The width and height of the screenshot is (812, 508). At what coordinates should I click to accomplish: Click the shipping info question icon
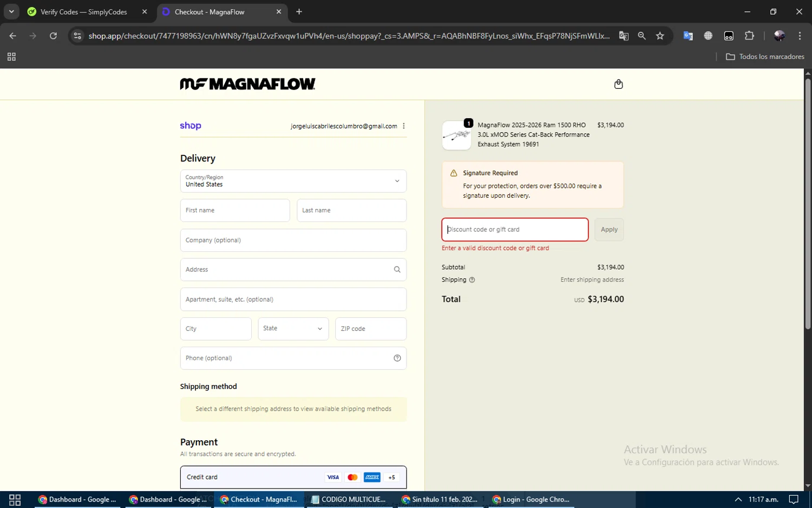[x=472, y=280]
